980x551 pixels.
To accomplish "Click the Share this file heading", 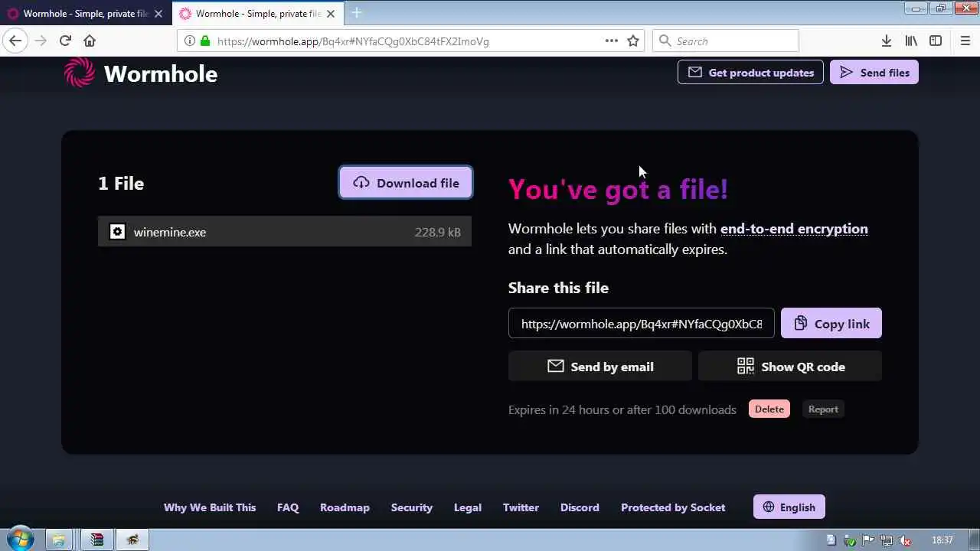I will click(558, 288).
